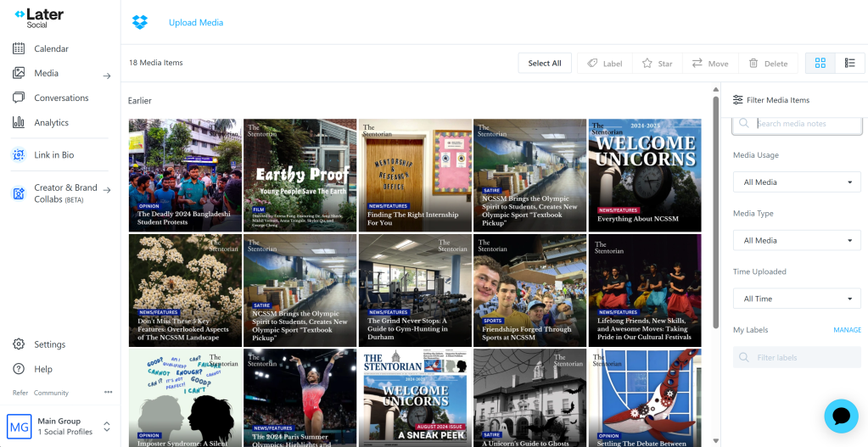Click the Dropbox import icon
868x447 pixels.
140,22
